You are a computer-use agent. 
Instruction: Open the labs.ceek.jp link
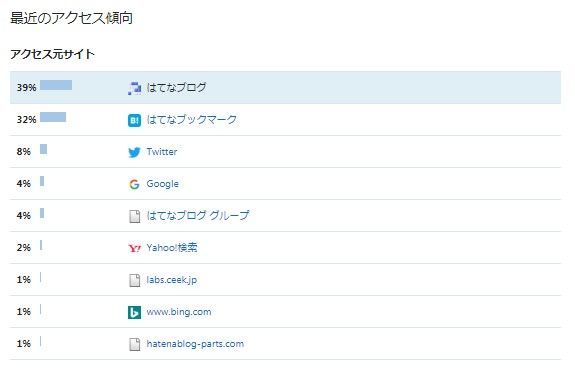click(x=172, y=280)
